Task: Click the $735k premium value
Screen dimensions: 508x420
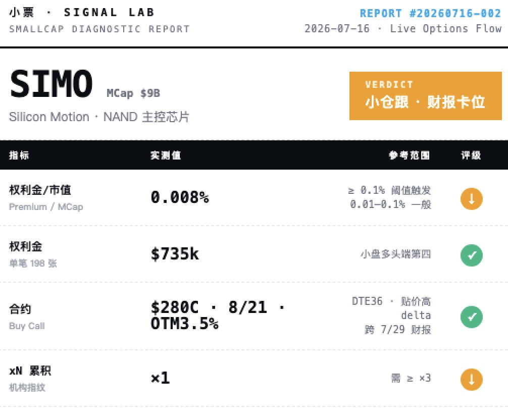Action: click(x=175, y=253)
